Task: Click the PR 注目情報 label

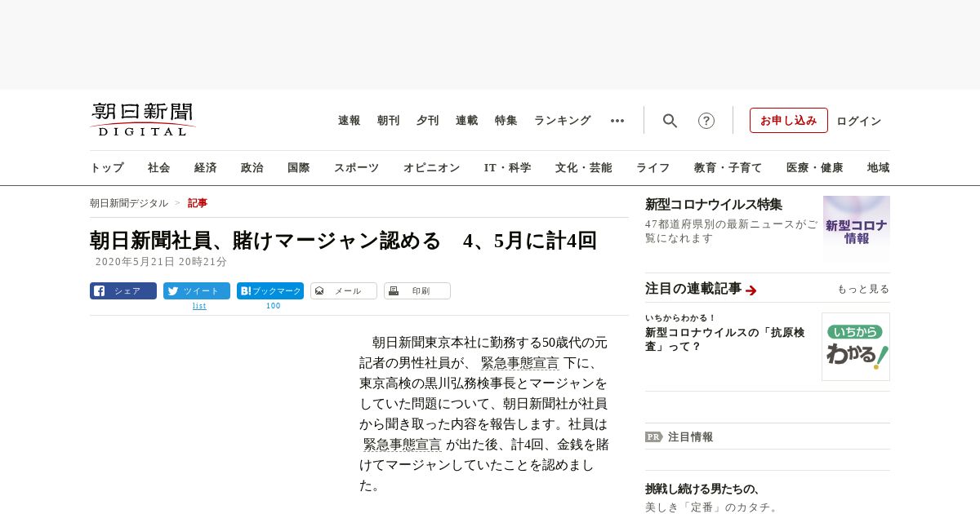Action: tap(679, 436)
